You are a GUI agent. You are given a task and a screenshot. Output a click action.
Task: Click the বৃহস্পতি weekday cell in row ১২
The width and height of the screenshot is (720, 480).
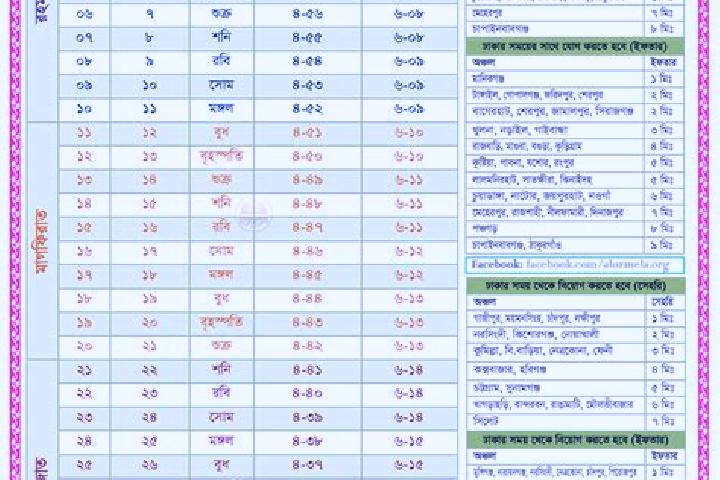[222, 157]
